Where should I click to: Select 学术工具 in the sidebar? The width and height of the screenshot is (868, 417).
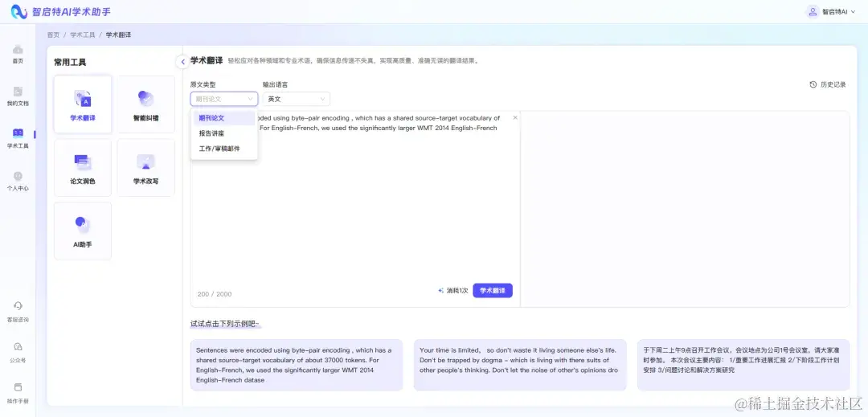click(x=18, y=138)
